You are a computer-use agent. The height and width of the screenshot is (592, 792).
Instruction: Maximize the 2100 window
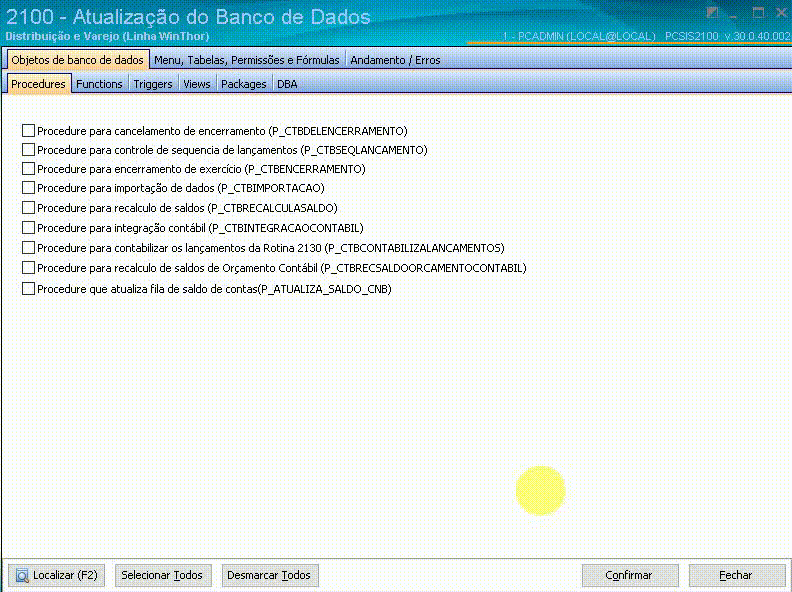coord(758,13)
